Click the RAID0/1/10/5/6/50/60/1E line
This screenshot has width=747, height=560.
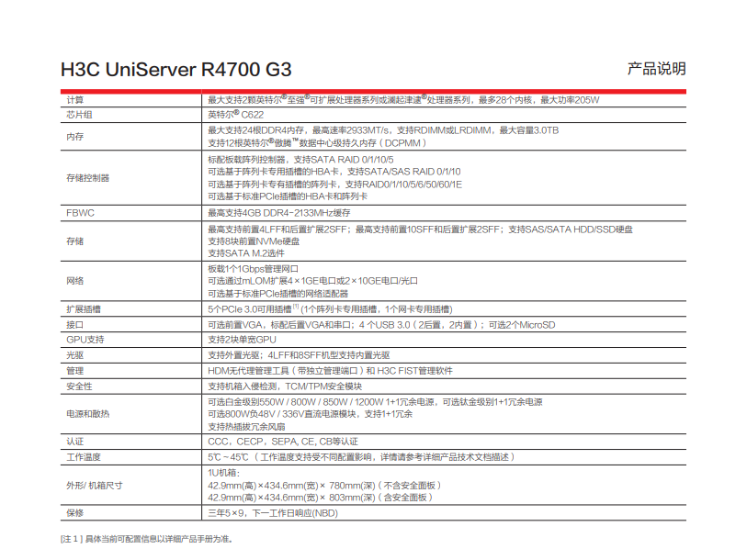[334, 185]
